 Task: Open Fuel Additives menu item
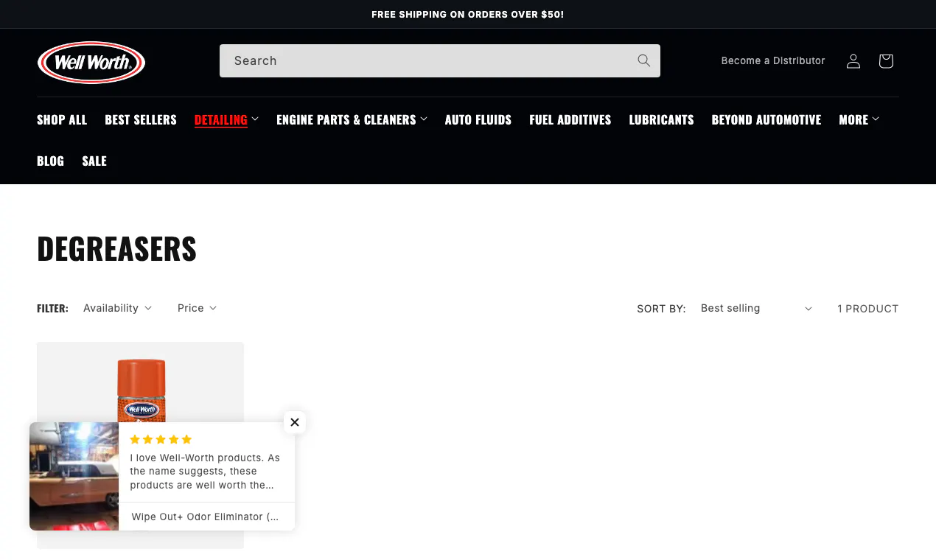tap(570, 119)
